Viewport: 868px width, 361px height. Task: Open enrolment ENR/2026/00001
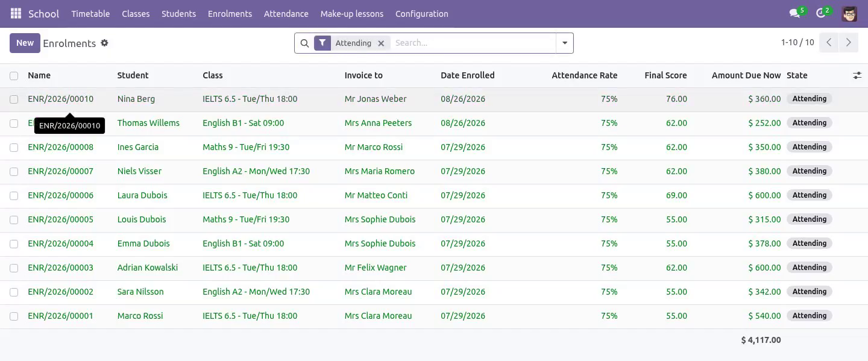(60, 316)
